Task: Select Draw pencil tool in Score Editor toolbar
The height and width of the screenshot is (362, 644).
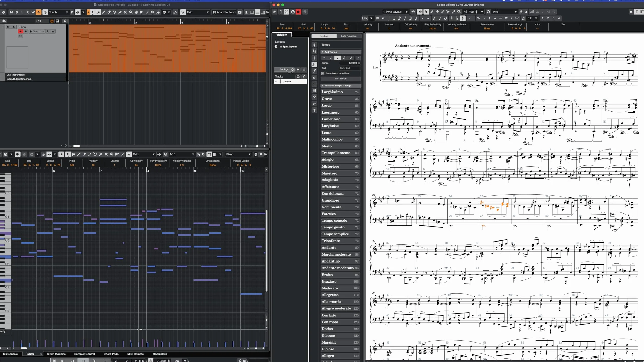Action: pyautogui.click(x=432, y=12)
